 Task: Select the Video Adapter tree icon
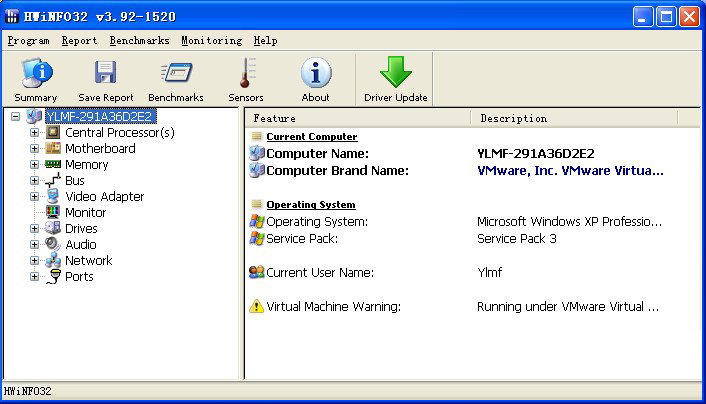53,197
